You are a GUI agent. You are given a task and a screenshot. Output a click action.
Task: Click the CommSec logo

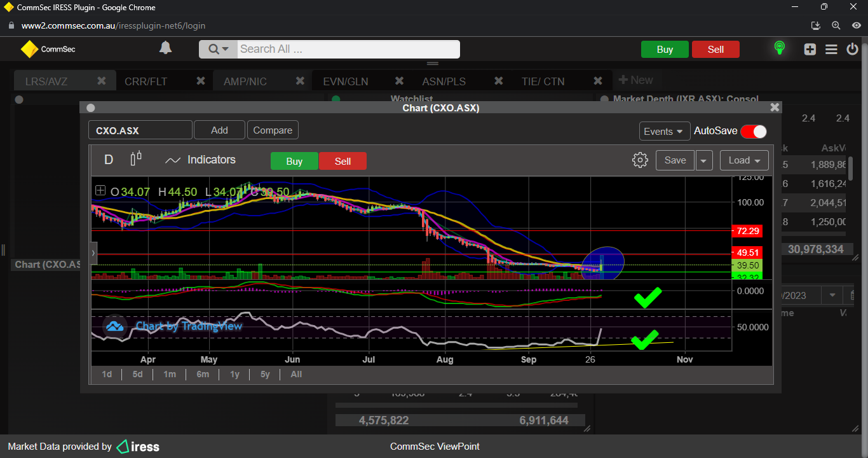tap(48, 49)
